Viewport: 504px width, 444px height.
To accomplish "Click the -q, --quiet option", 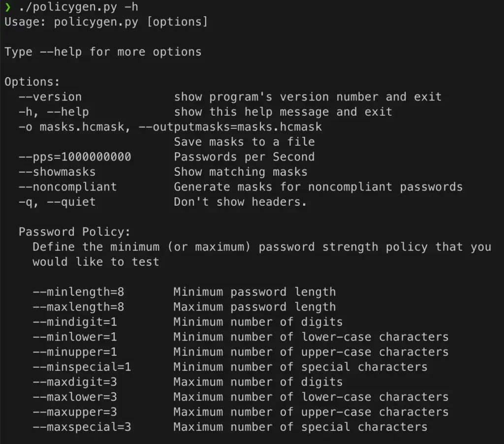I will [57, 202].
